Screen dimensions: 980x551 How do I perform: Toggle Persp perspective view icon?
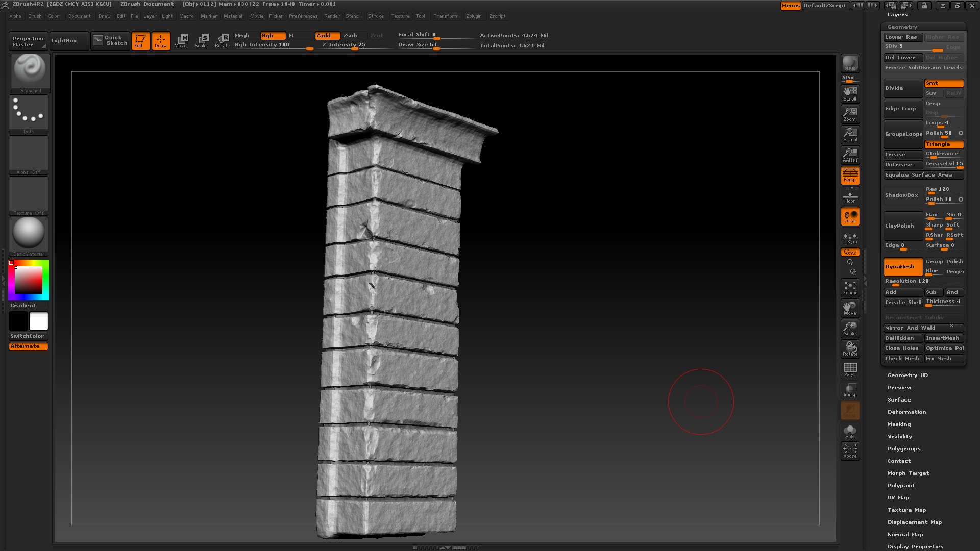(x=850, y=175)
